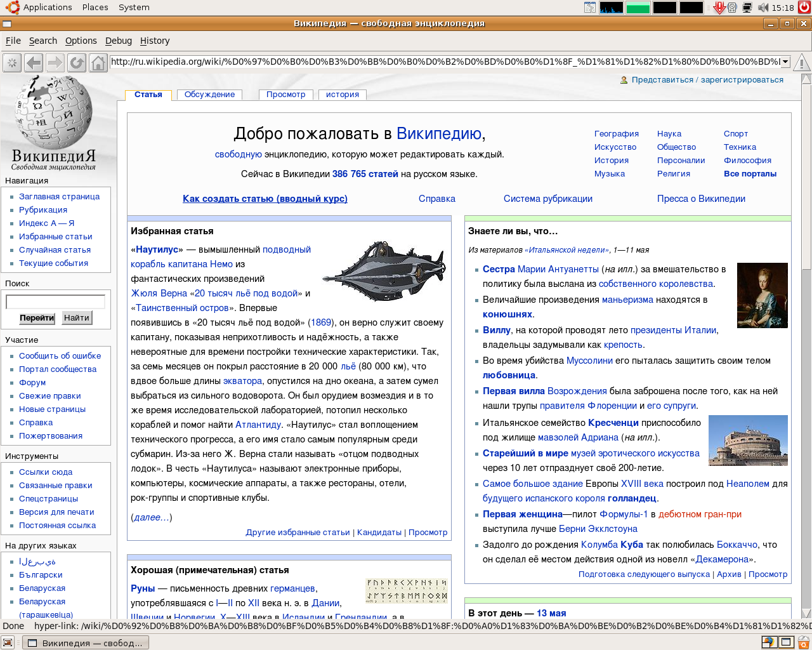Click the Forward arrow toolbar button
This screenshot has width=812, height=650.
pos(55,63)
